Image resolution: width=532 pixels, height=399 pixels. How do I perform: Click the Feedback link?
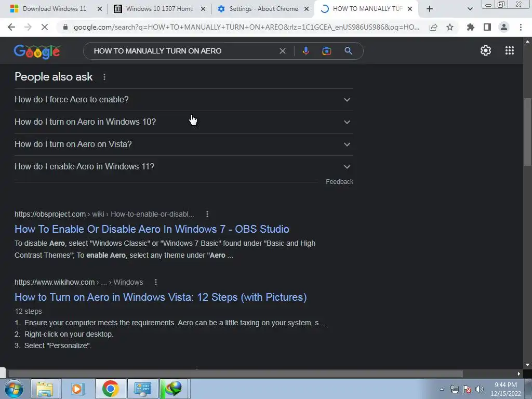click(339, 182)
